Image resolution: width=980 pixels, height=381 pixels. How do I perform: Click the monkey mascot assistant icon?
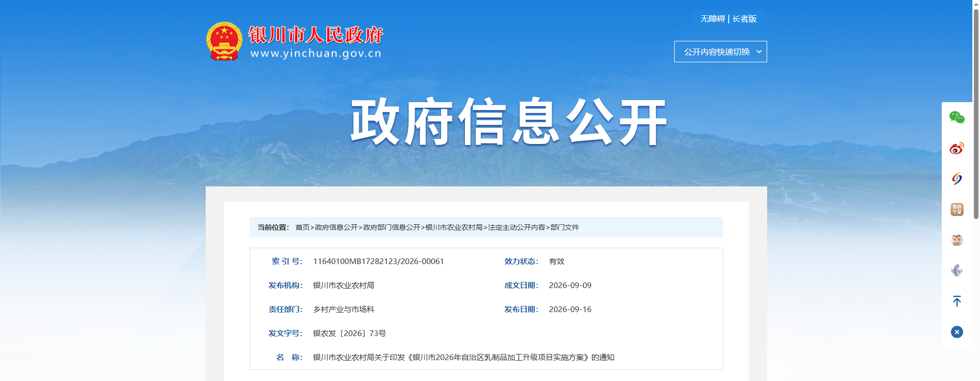point(957,240)
